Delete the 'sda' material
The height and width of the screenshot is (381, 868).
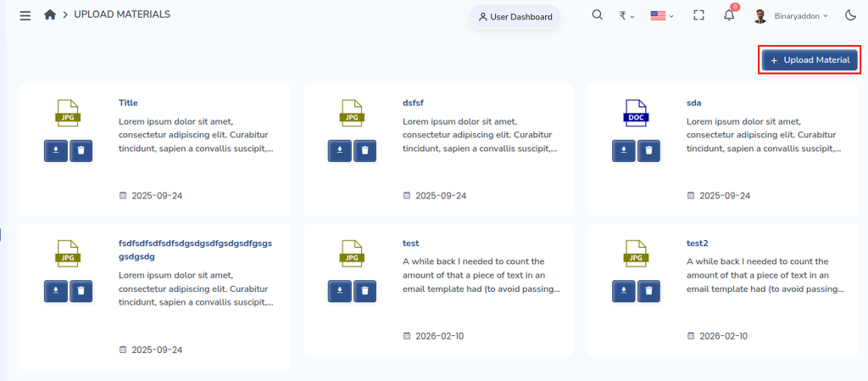pos(648,150)
